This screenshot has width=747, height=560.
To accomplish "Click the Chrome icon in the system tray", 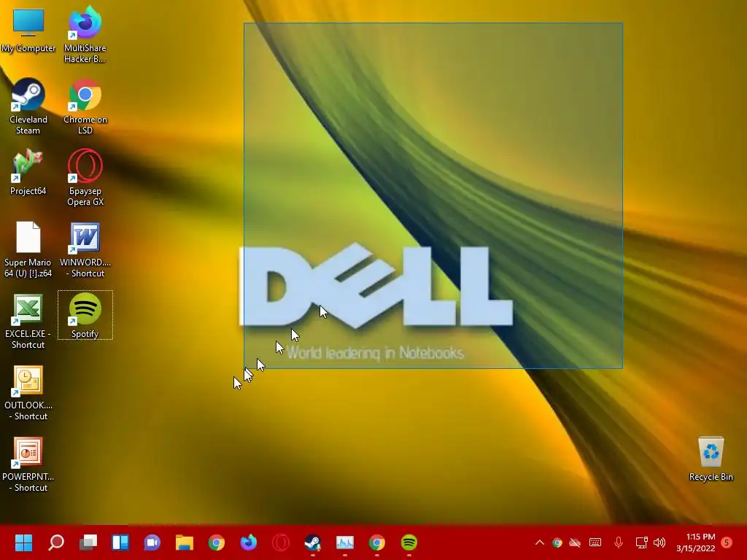I will pos(557,542).
